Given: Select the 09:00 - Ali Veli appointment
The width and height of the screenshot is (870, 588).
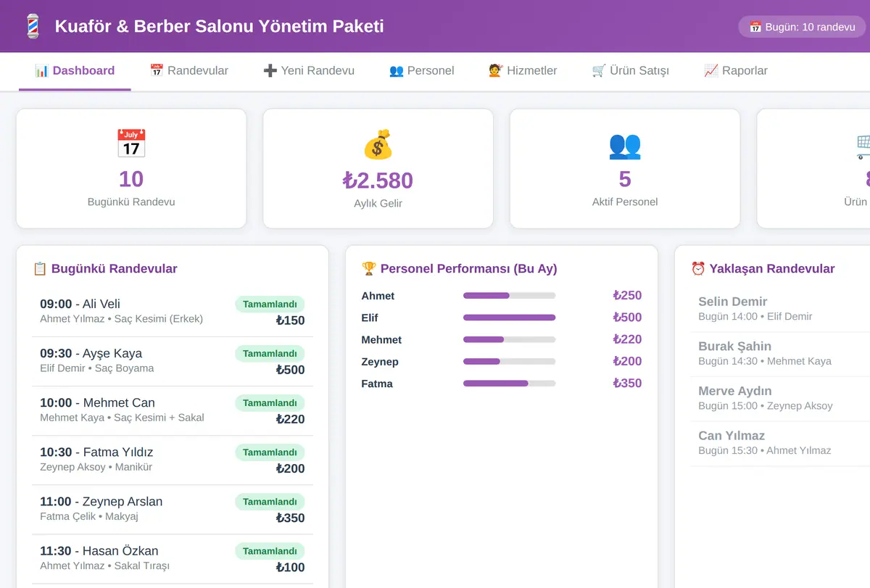Looking at the screenshot, I should (173, 312).
